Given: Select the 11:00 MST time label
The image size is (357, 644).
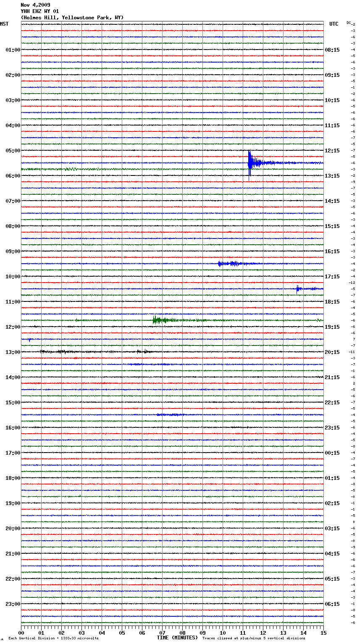Looking at the screenshot, I should tap(13, 302).
